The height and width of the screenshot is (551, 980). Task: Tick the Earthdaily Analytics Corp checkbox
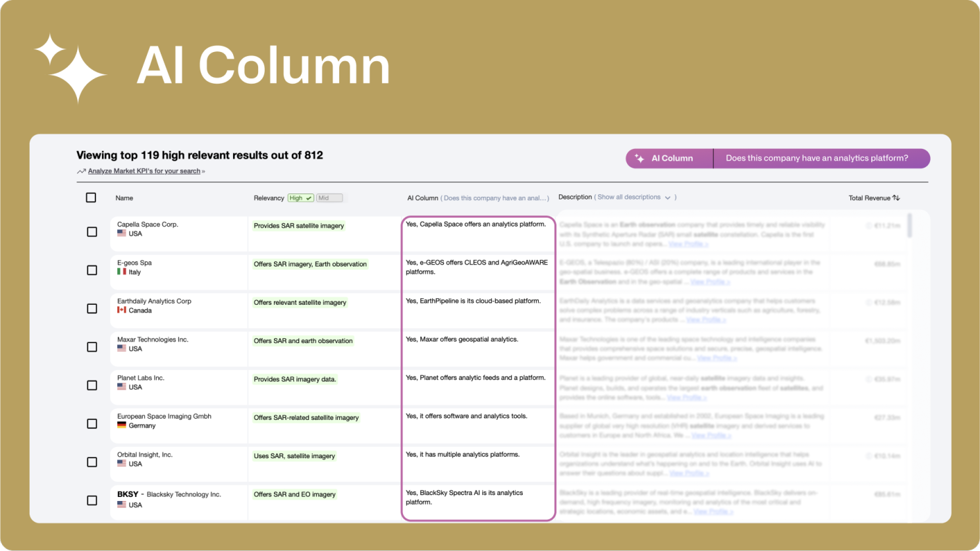(x=92, y=309)
